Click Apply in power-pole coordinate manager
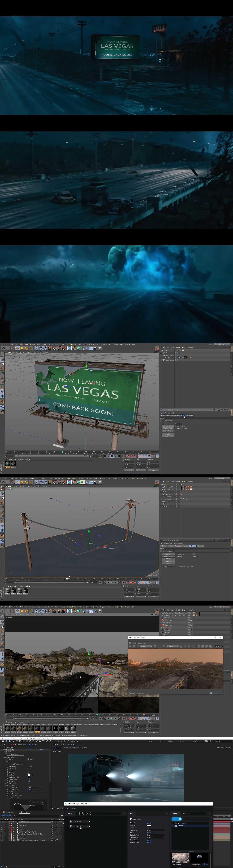 point(154,597)
